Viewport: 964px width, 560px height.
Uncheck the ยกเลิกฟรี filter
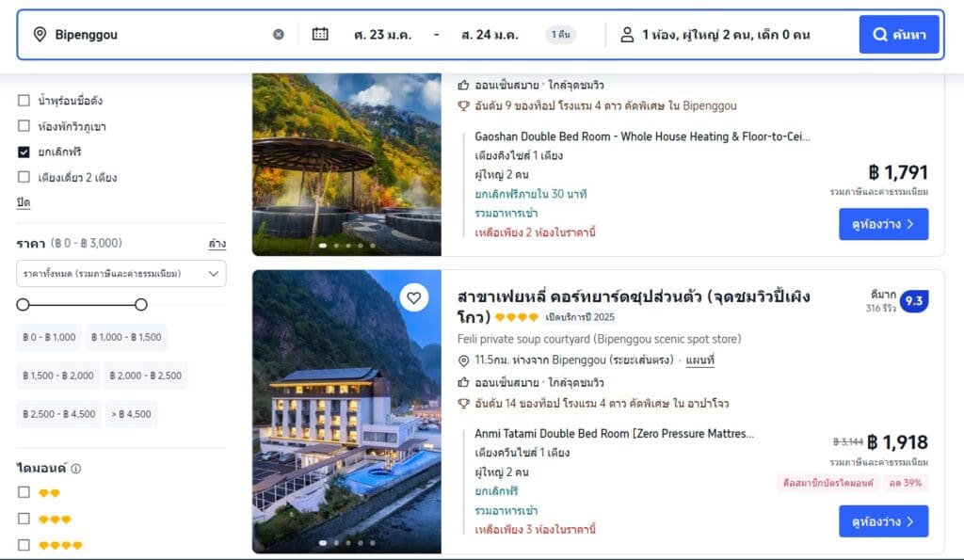click(x=24, y=152)
